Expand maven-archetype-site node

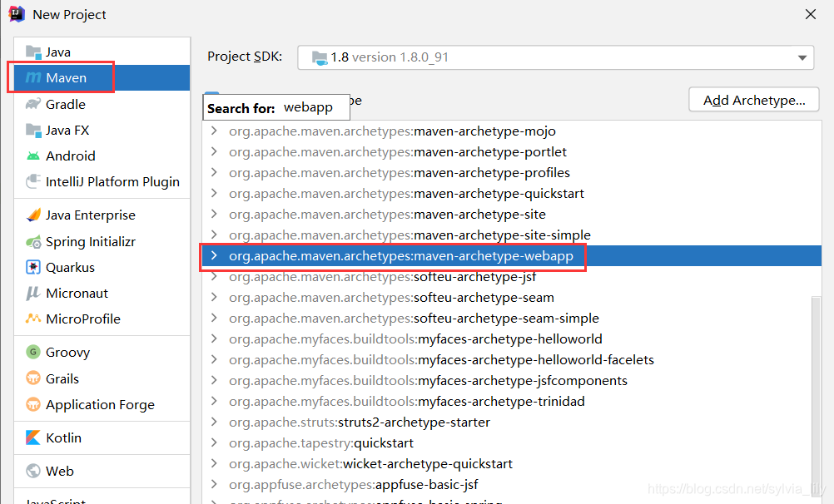[214, 214]
